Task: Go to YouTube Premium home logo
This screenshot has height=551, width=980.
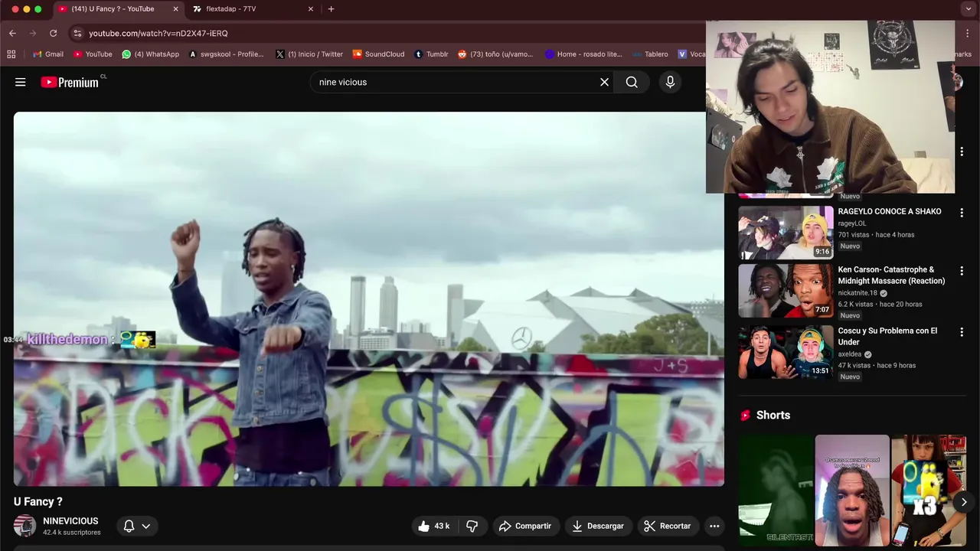Action: pos(70,82)
